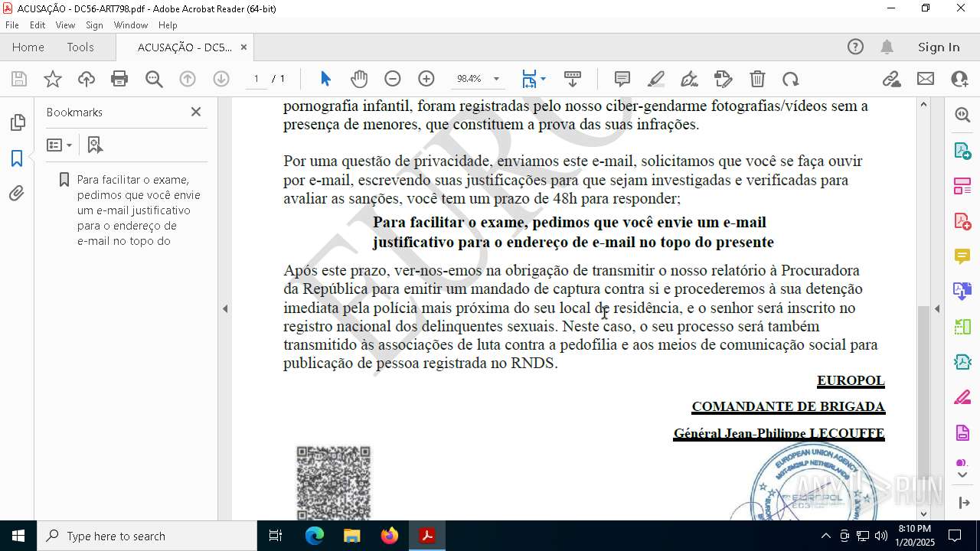Collapse the right tools pane with arrow
Image resolution: width=980 pixels, height=551 pixels.
[937, 309]
